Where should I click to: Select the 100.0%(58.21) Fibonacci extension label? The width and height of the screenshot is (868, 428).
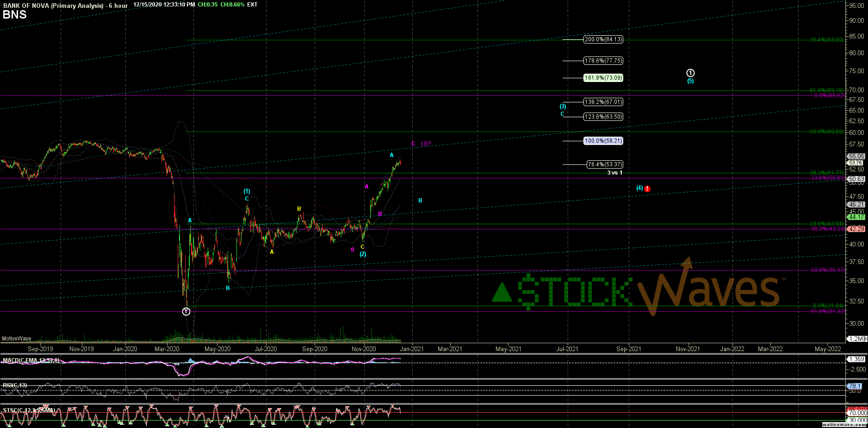[603, 141]
